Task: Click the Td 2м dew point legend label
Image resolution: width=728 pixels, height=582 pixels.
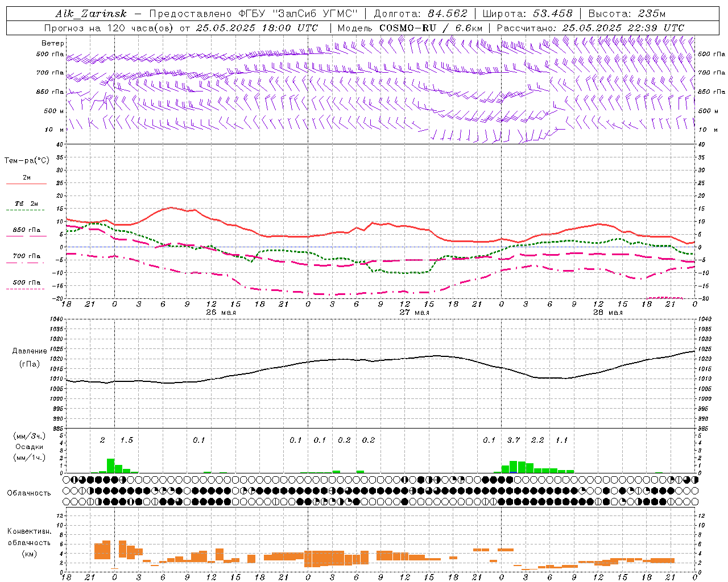Action: (x=27, y=203)
